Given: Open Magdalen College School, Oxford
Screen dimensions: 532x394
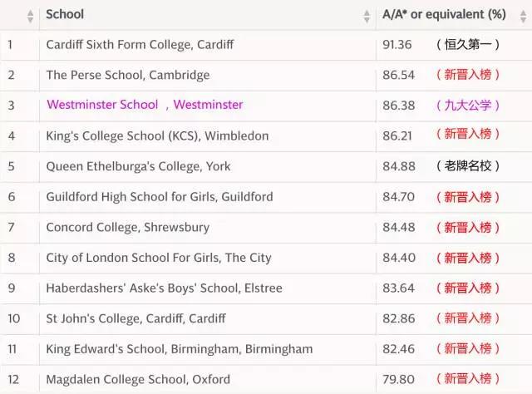Looking at the screenshot, I should (x=138, y=380).
